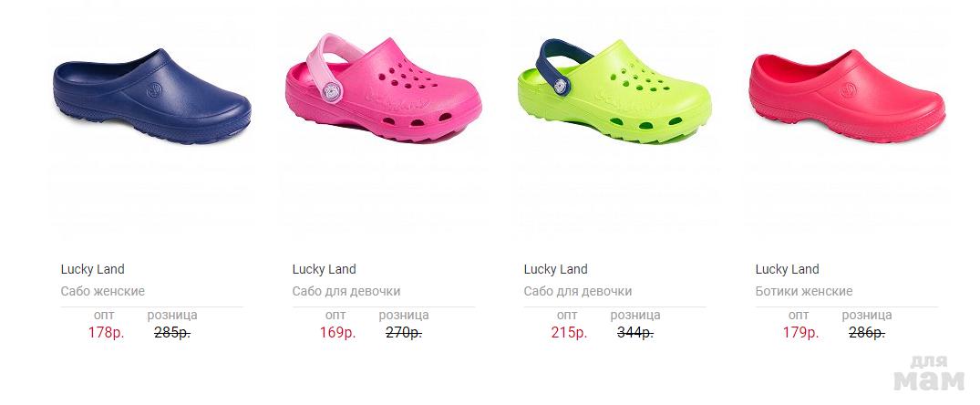Open Сабо для девочки priced 215р.
980x405 pixels.
click(x=577, y=291)
